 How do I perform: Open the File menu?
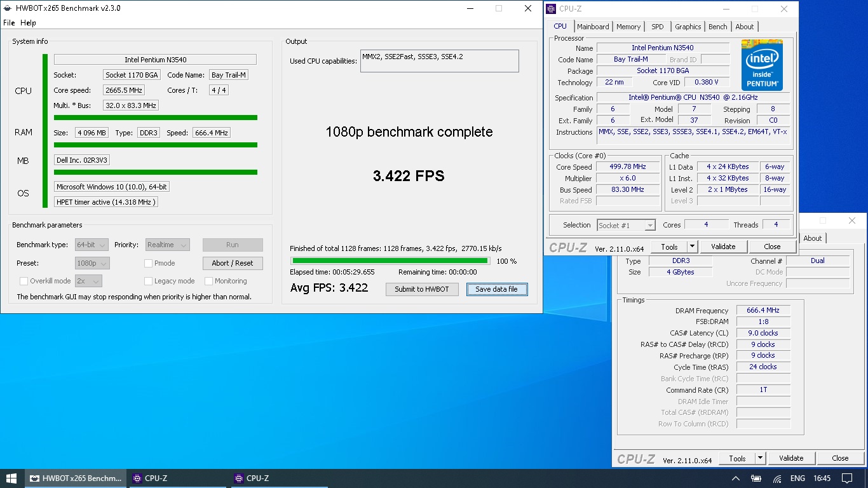pos(9,23)
